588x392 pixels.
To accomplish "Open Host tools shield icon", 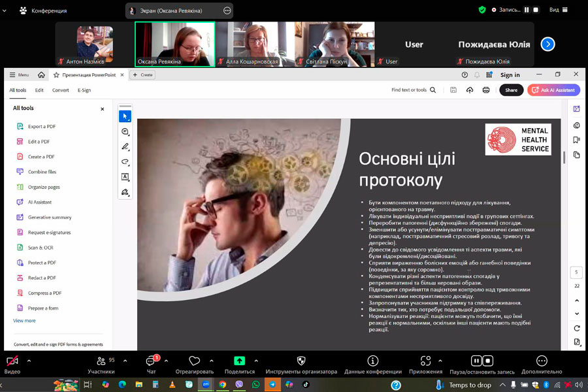I will [x=301, y=361].
